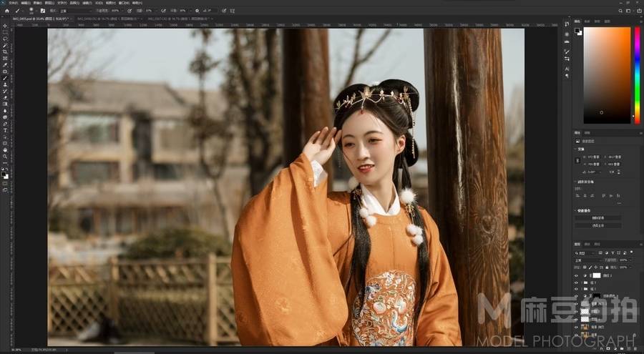The width and height of the screenshot is (644, 354).
Task: Select the Frame tool
Action: (x=5, y=59)
